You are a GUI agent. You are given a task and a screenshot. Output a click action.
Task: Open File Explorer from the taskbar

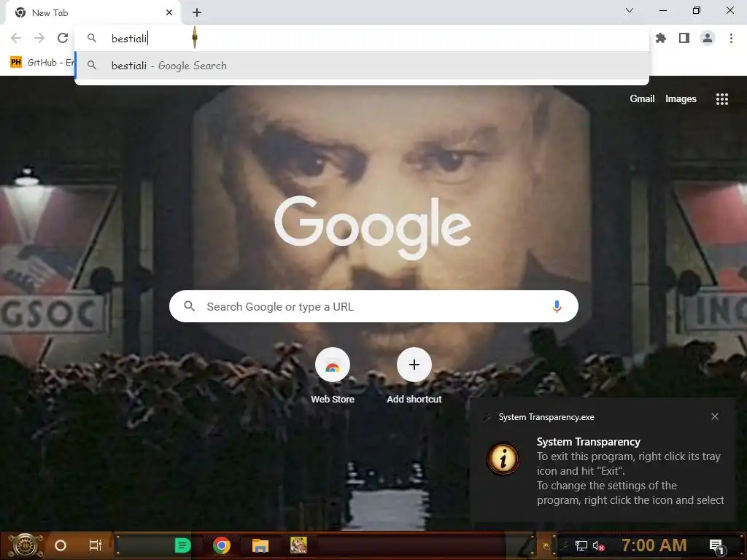pyautogui.click(x=260, y=545)
